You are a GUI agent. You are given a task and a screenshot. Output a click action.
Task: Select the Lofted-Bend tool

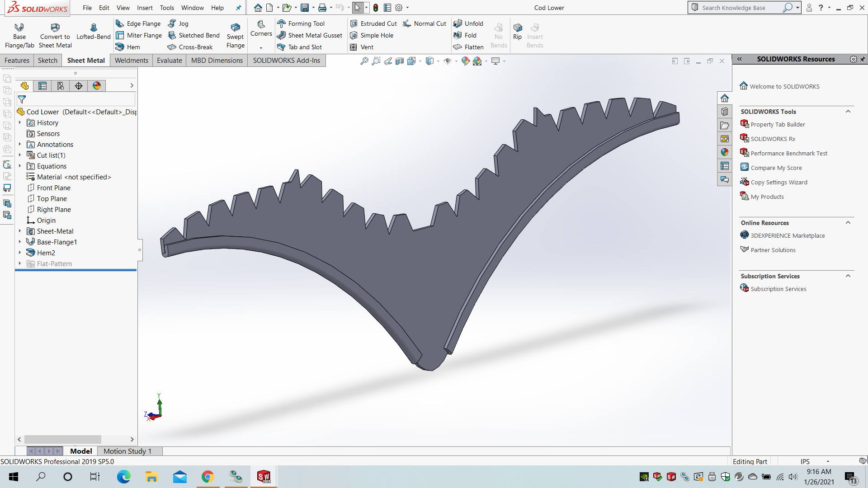pos(94,32)
